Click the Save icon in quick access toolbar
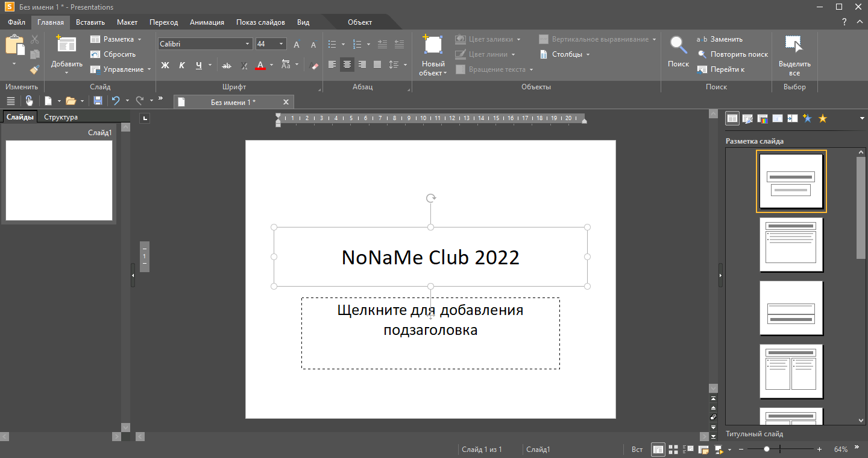The width and height of the screenshot is (868, 458). tap(98, 101)
